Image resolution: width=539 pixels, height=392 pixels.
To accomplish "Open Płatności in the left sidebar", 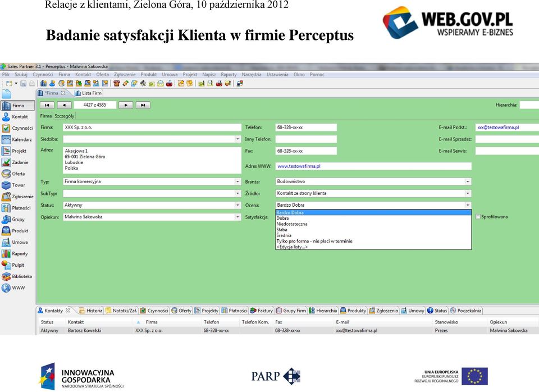I will [16, 208].
